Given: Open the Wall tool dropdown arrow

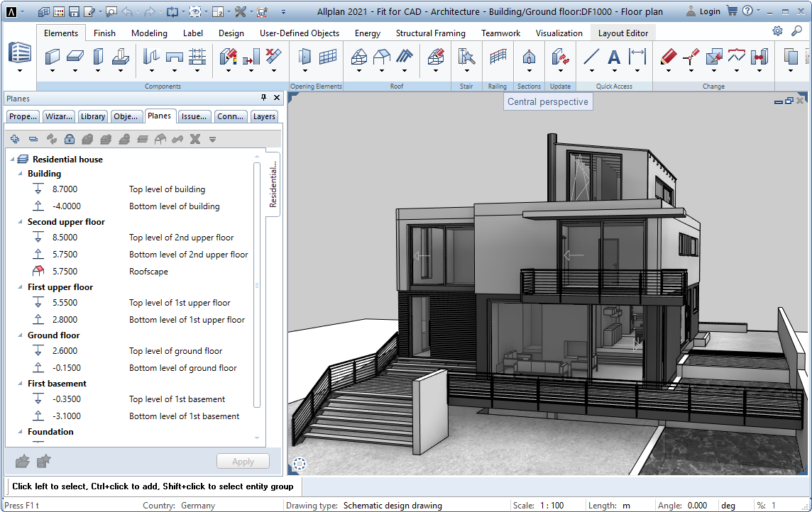Looking at the screenshot, I should (x=52, y=69).
